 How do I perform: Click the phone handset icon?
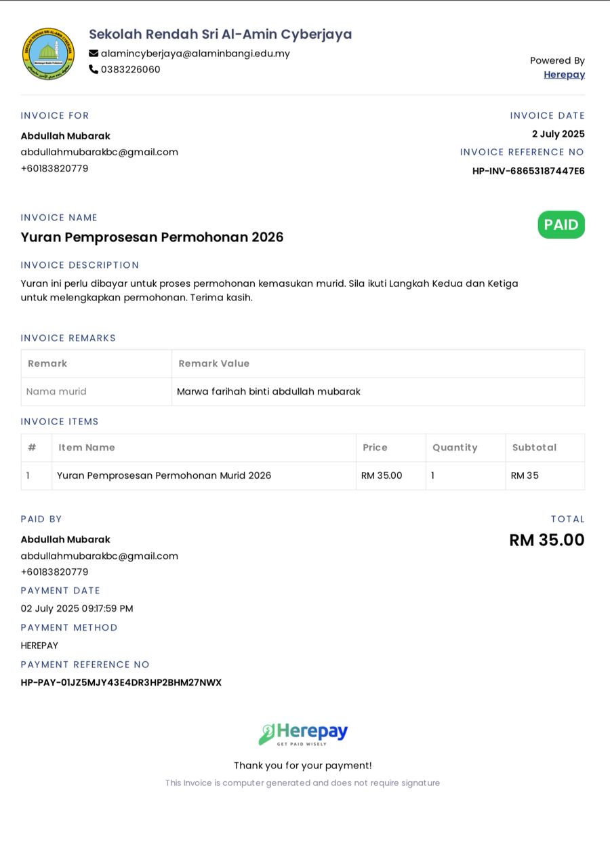94,69
